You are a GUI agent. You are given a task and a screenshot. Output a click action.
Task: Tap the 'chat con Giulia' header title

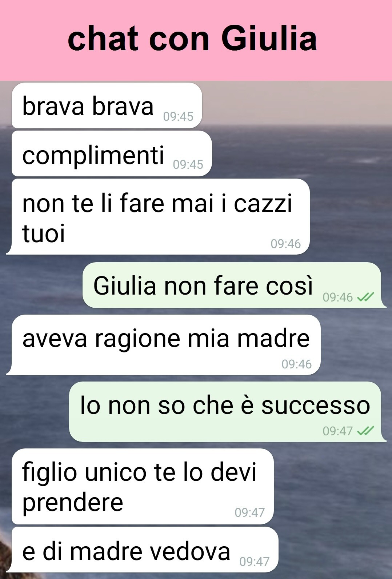coord(192,39)
